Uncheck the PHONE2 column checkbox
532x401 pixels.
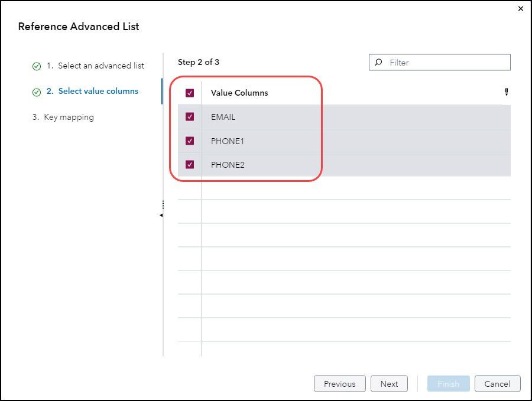pyautogui.click(x=190, y=165)
